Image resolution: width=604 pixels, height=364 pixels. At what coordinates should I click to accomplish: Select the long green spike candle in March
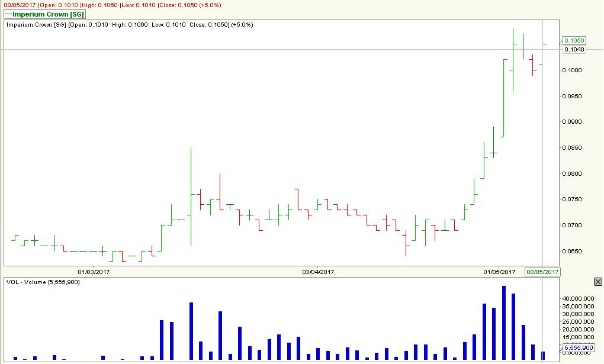(x=191, y=195)
